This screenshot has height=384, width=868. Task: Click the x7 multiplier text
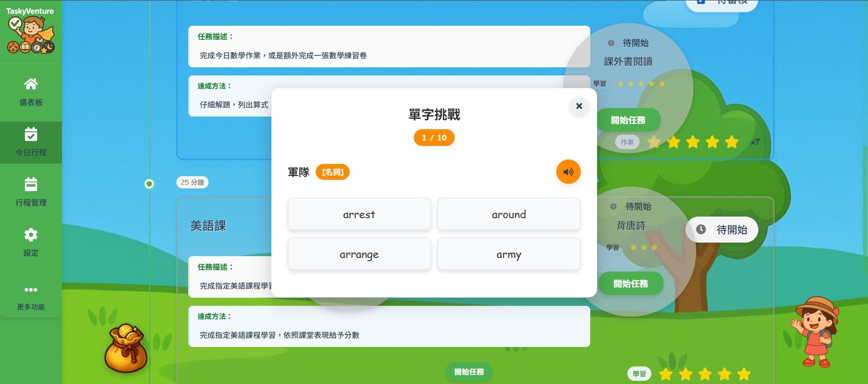pyautogui.click(x=755, y=142)
